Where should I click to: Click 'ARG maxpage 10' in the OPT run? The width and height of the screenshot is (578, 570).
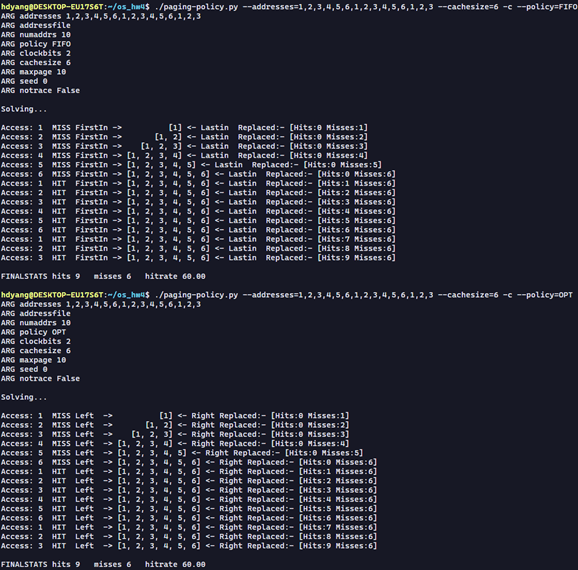tap(34, 360)
